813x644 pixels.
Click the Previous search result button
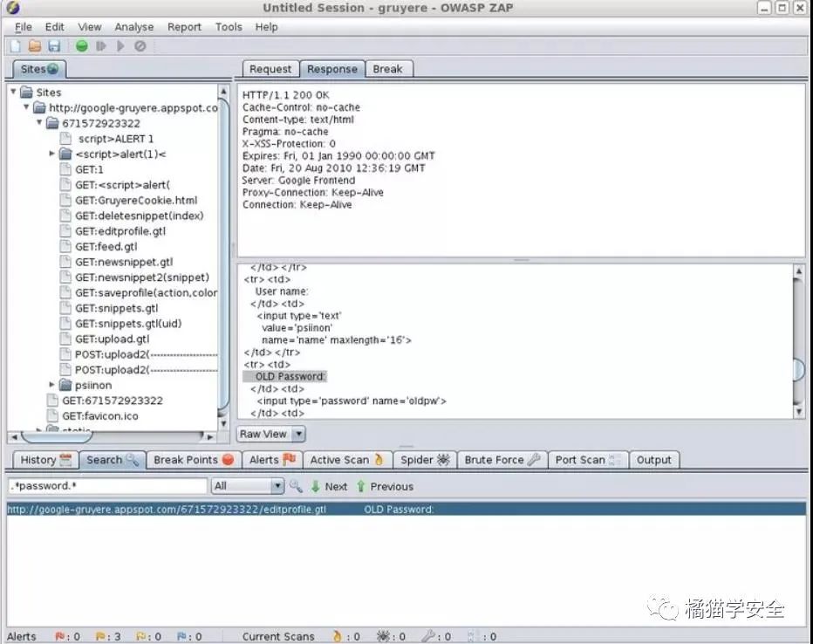point(385,486)
